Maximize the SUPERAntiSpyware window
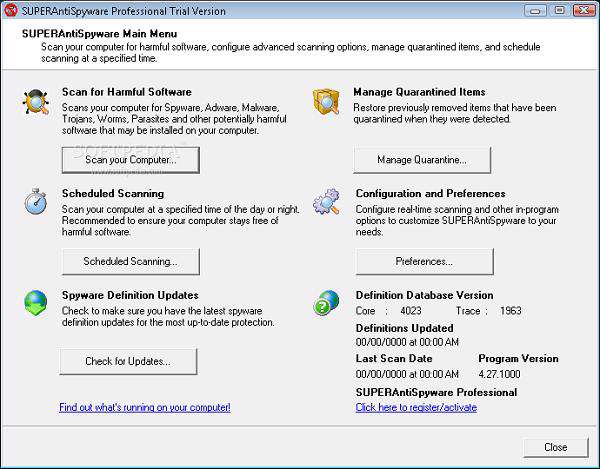This screenshot has width=600, height=469. pos(559,10)
